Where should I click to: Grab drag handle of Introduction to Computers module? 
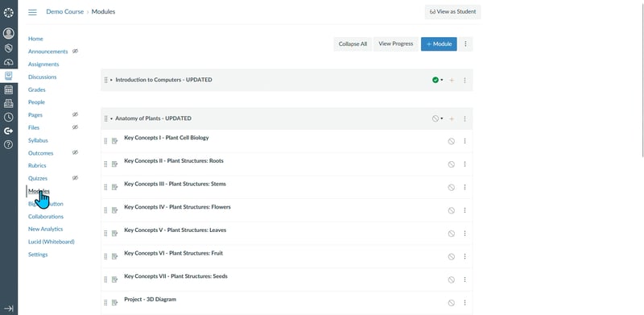click(105, 81)
